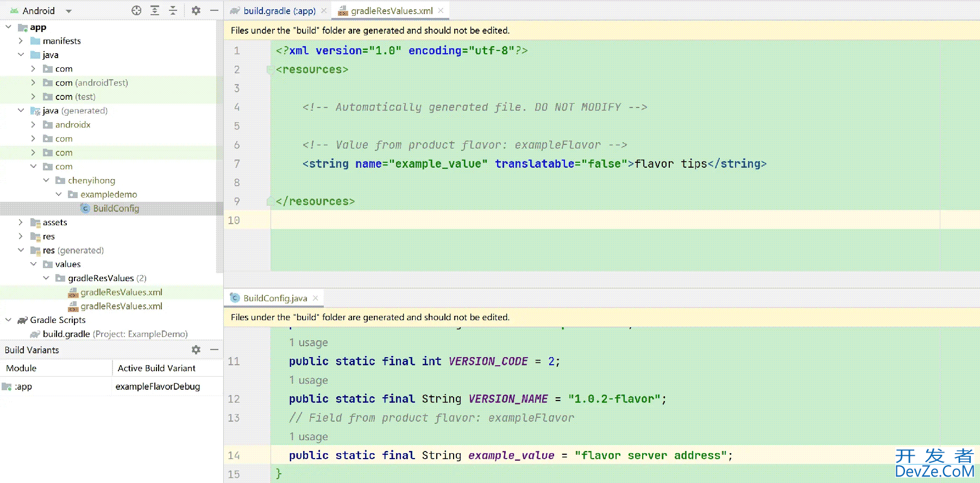Open the exampleFlavorDebug build variant dropdown
This screenshot has width=980, height=483.
[168, 386]
